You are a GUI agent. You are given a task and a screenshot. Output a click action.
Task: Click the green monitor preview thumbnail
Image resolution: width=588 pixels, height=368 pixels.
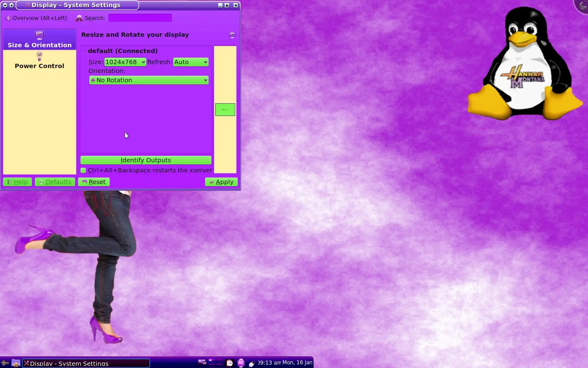pyautogui.click(x=225, y=109)
